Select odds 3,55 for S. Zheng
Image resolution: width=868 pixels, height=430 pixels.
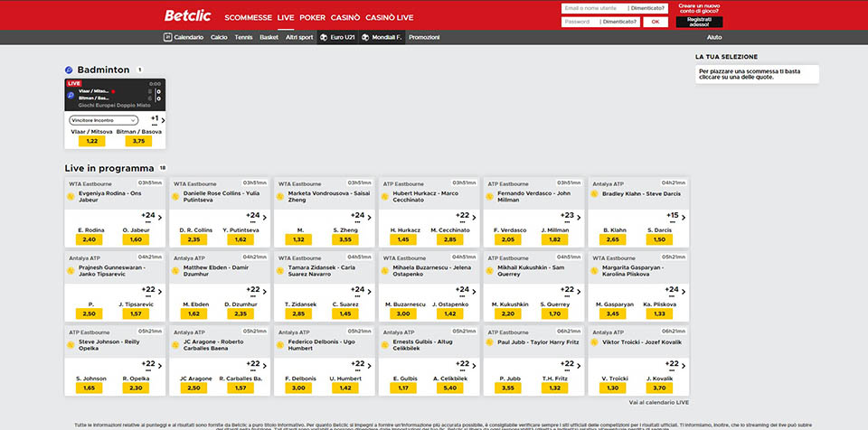click(345, 239)
